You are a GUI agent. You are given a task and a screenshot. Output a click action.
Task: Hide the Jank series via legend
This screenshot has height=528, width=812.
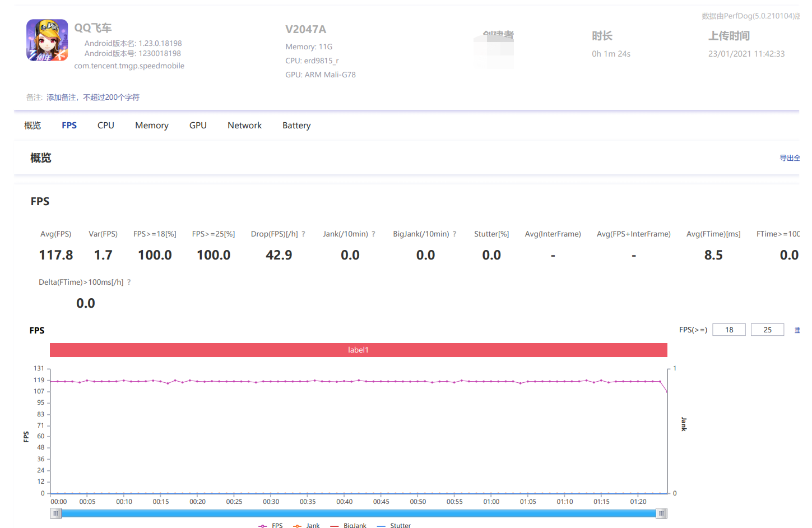(x=307, y=526)
